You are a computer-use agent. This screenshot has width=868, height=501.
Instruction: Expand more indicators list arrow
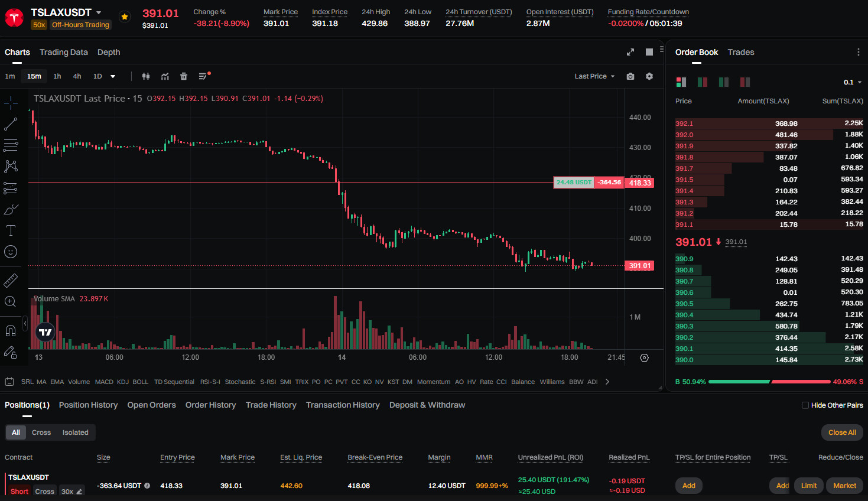[607, 382]
